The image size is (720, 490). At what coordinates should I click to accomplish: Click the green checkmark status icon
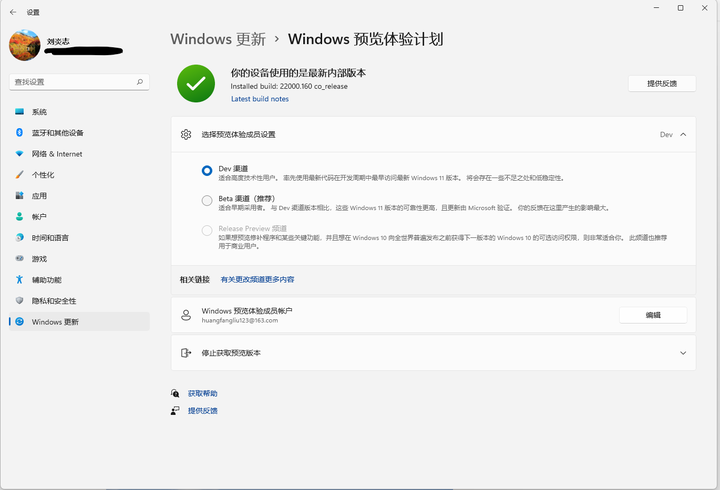click(196, 83)
